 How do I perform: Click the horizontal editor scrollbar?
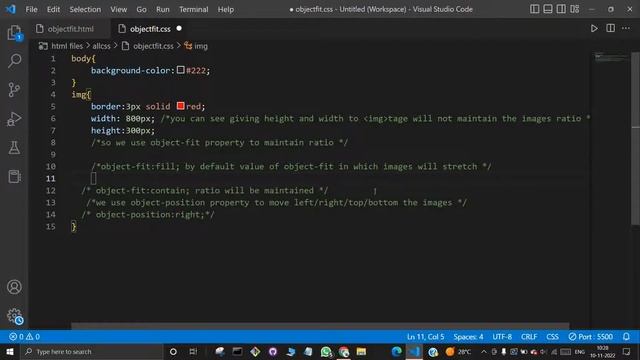tap(320, 326)
